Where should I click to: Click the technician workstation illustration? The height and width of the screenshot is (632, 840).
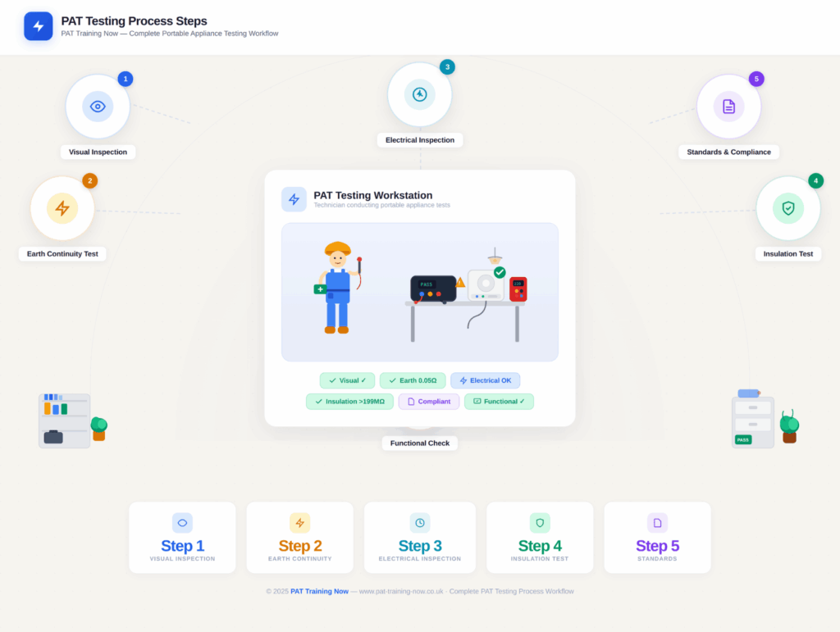click(x=419, y=292)
